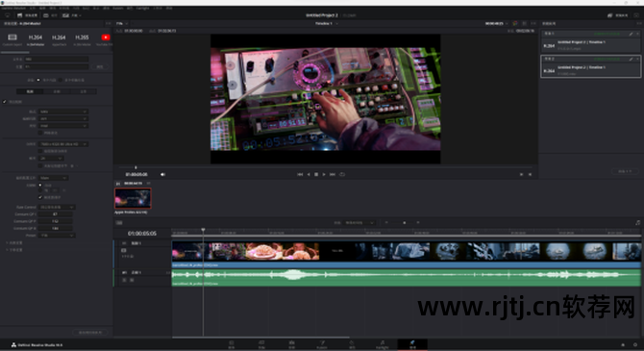Viewport: 644px width, 351px height.
Task: Select the Apple ProRes clip thumbnail
Action: coord(133,198)
